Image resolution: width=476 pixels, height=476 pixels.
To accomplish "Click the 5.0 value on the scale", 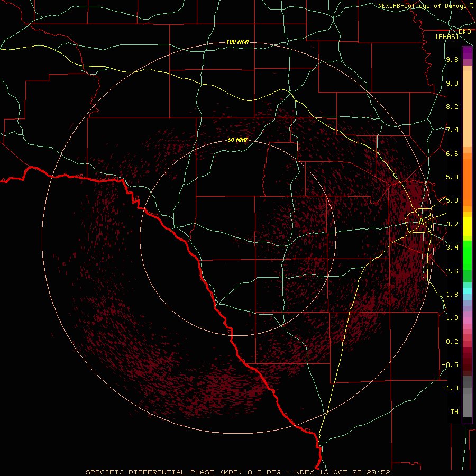I will point(452,200).
